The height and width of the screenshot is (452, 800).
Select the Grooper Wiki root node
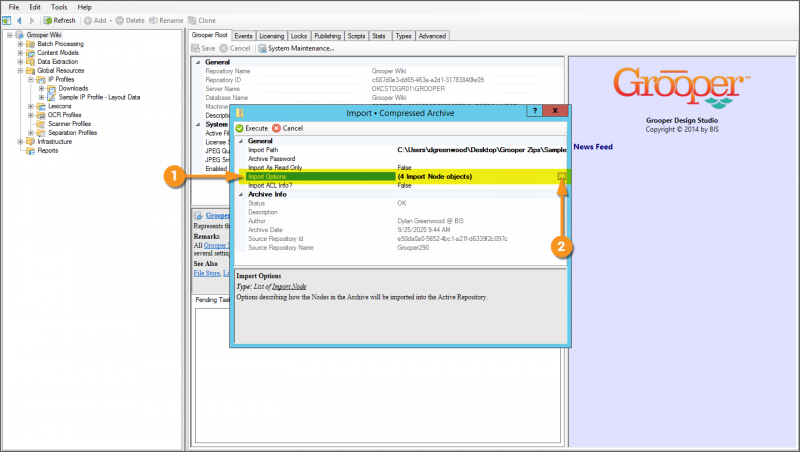[x=44, y=35]
